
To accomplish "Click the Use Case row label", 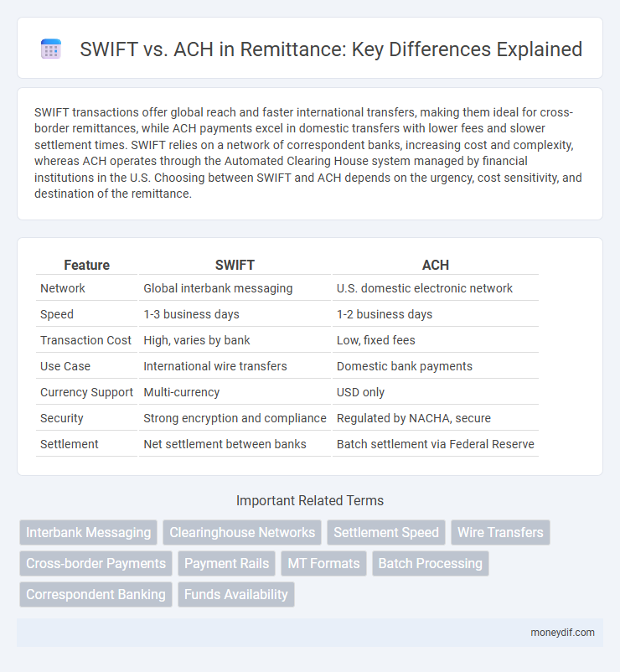I will (65, 366).
